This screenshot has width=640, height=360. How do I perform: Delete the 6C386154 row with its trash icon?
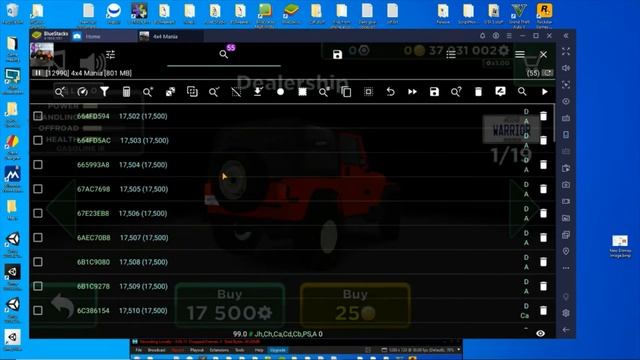(543, 310)
